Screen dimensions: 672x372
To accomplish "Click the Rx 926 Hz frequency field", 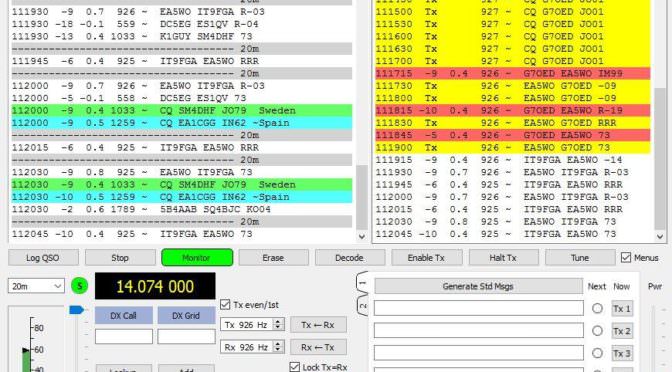I will [x=247, y=347].
